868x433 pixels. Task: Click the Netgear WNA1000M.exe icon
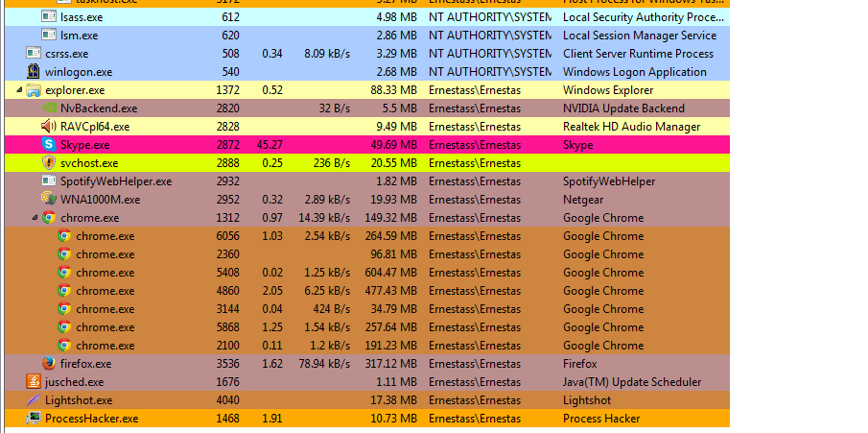coord(49,199)
